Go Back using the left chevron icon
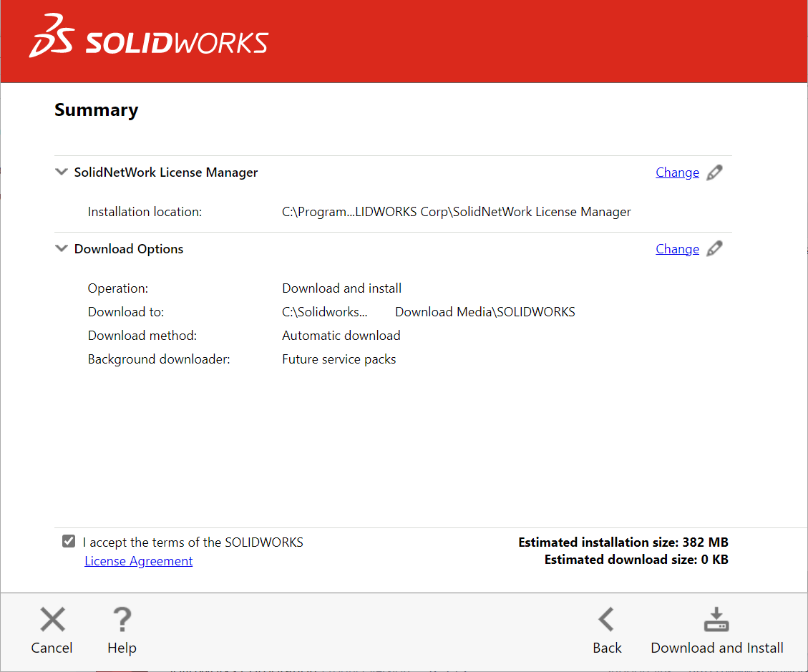The width and height of the screenshot is (808, 672). click(x=606, y=619)
